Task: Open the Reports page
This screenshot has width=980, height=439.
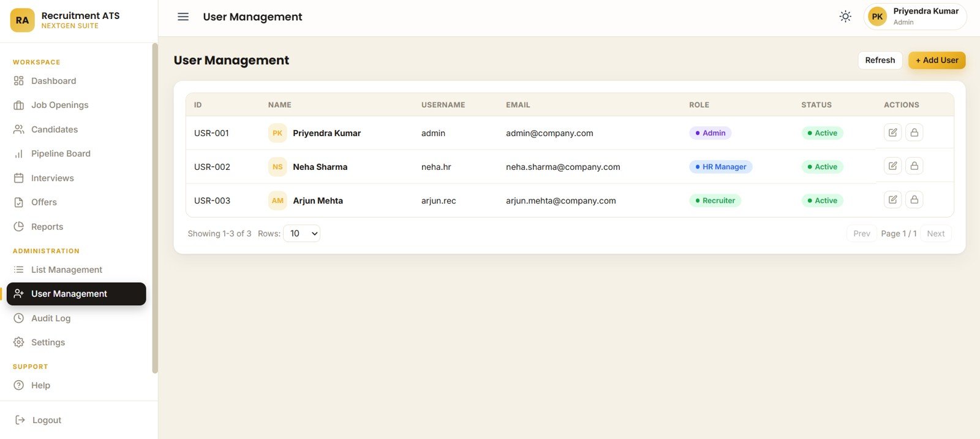Action: tap(77, 226)
